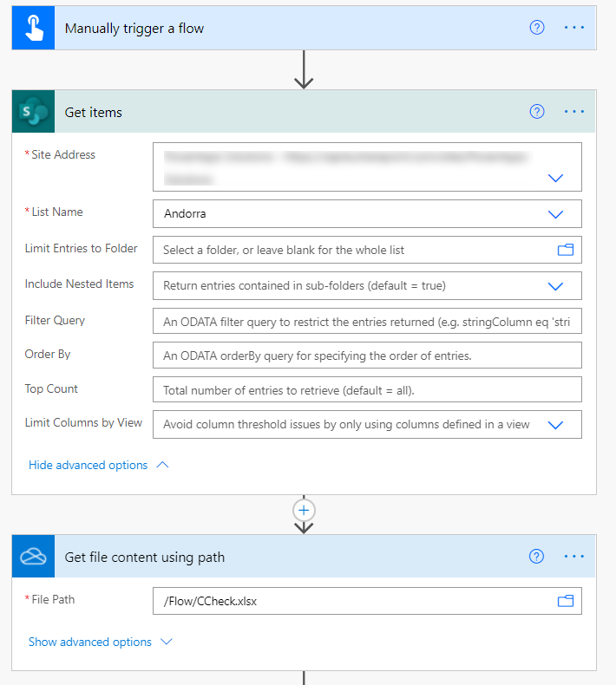Expand Show advanced options in Get file content
616x685 pixels.
click(x=101, y=642)
